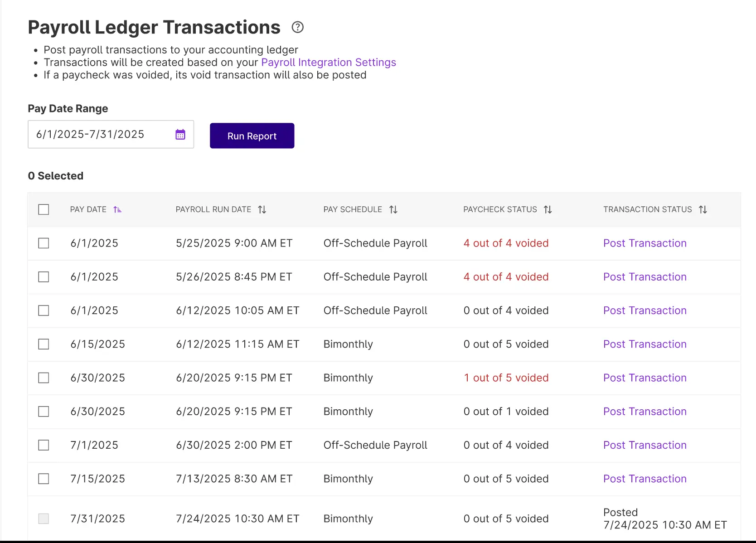The width and height of the screenshot is (756, 543).
Task: Click Run Report
Action: (x=252, y=136)
